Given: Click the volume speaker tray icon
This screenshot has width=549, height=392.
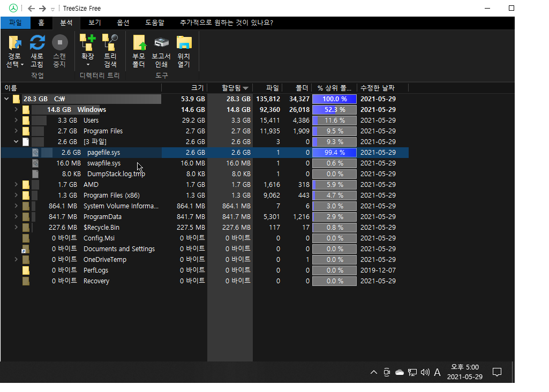Looking at the screenshot, I should [x=425, y=372].
